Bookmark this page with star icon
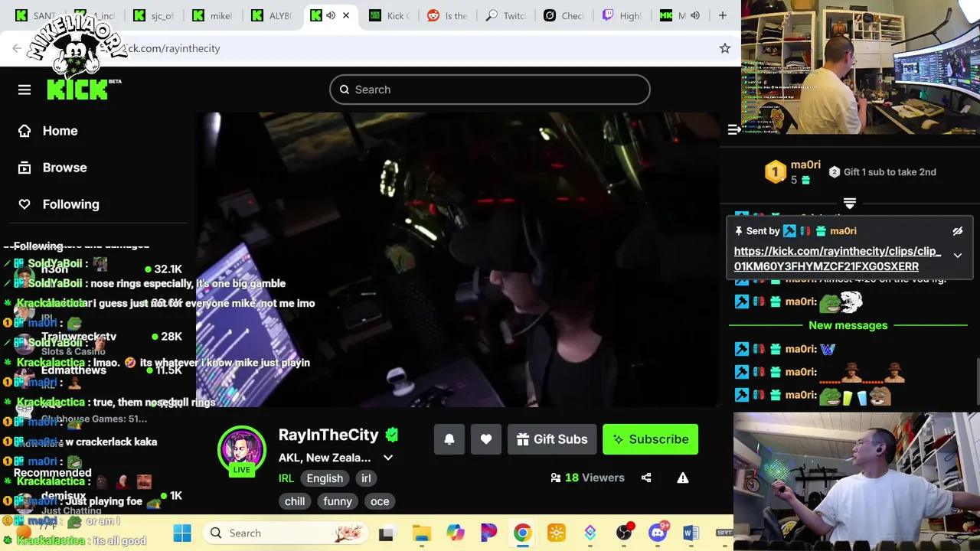This screenshot has height=551, width=980. (724, 48)
